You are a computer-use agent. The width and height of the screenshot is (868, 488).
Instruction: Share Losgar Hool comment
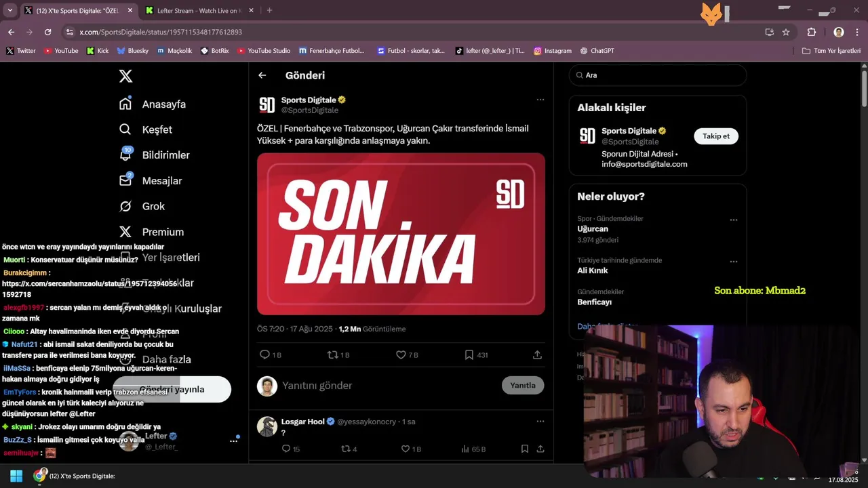[x=540, y=449]
